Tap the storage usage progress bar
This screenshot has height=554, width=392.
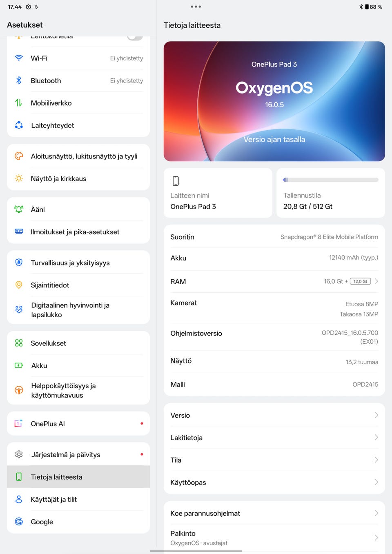331,180
